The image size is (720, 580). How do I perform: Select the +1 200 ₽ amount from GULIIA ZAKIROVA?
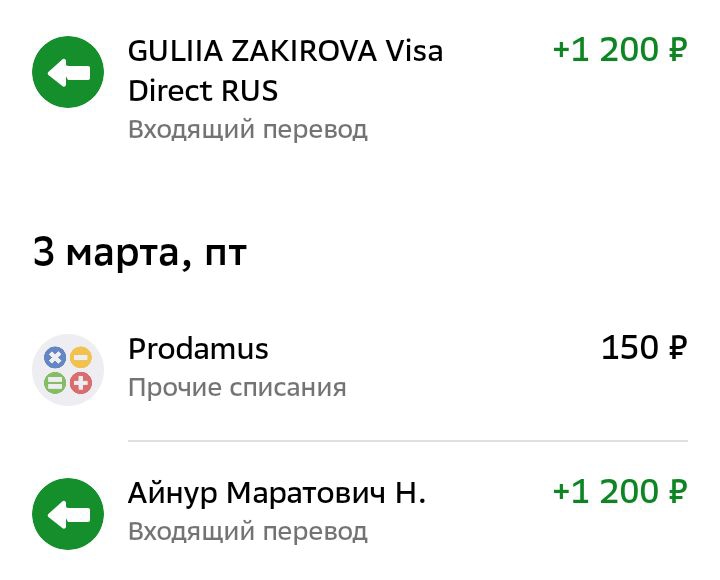[x=620, y=50]
